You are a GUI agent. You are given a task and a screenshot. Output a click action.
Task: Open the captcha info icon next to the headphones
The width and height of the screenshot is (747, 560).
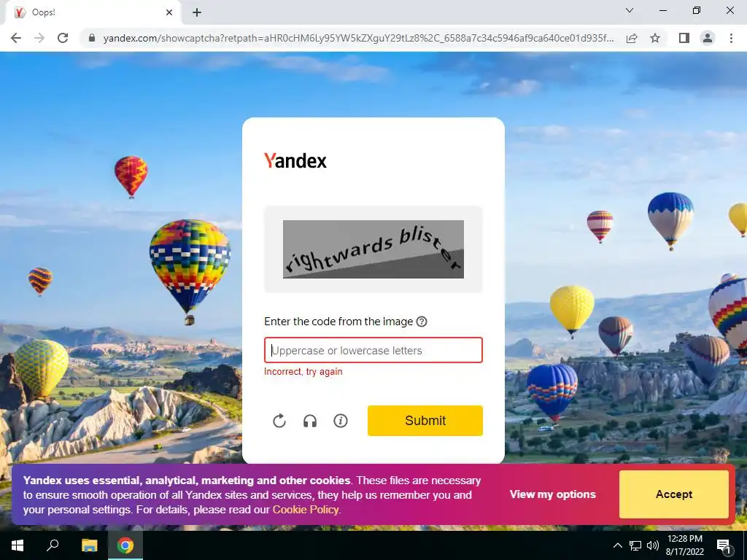[341, 421]
